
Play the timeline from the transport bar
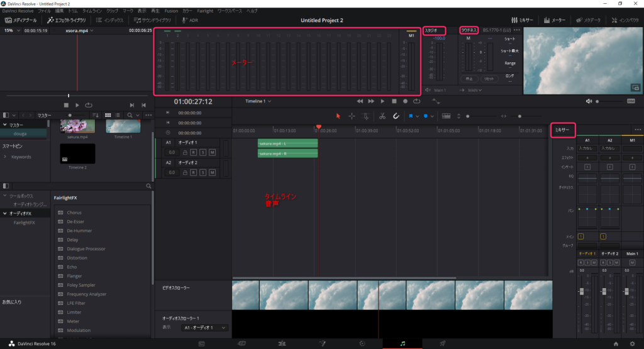tap(382, 101)
